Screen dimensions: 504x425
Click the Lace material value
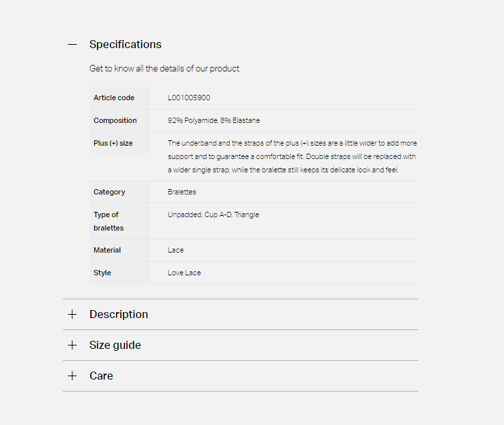176,250
